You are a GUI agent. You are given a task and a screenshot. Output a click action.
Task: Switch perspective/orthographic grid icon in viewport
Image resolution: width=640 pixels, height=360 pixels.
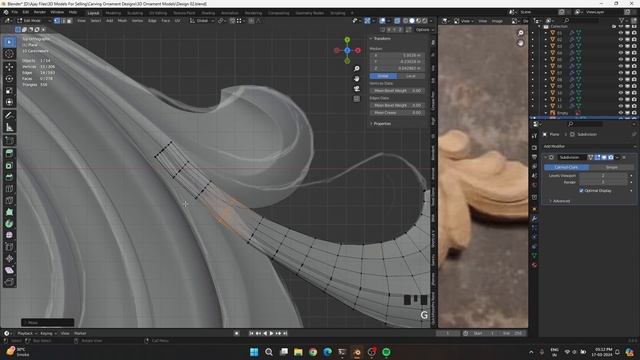357,99
